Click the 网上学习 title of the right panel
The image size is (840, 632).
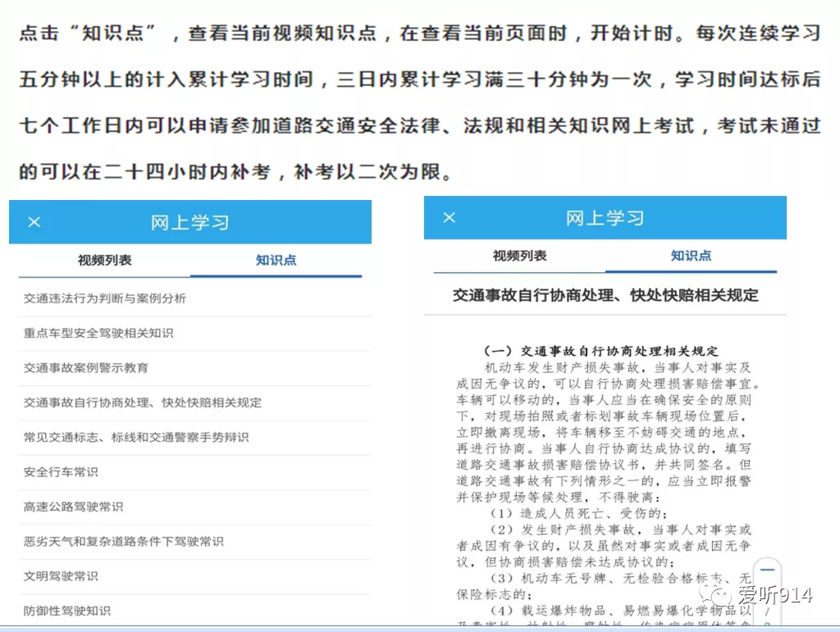(605, 218)
